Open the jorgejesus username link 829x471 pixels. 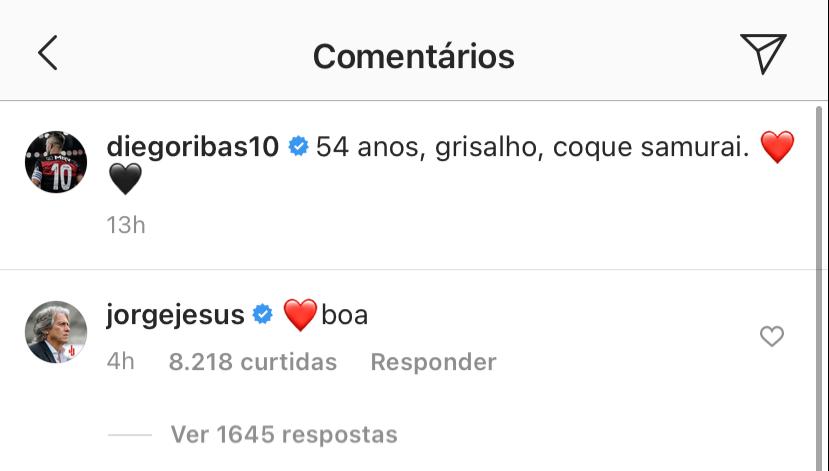[175, 315]
